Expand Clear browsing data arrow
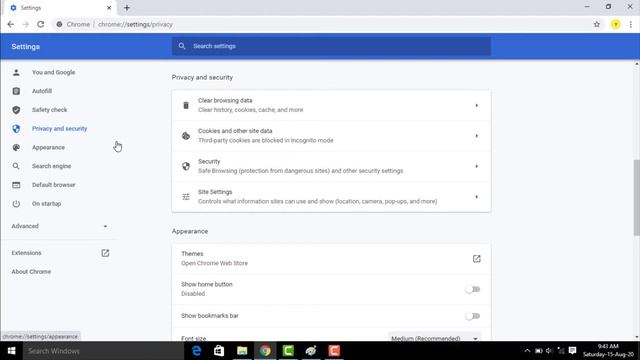The image size is (640, 360). tap(476, 105)
